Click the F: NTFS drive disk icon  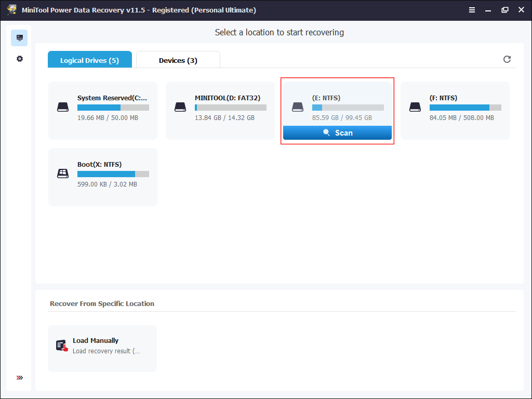click(x=415, y=107)
